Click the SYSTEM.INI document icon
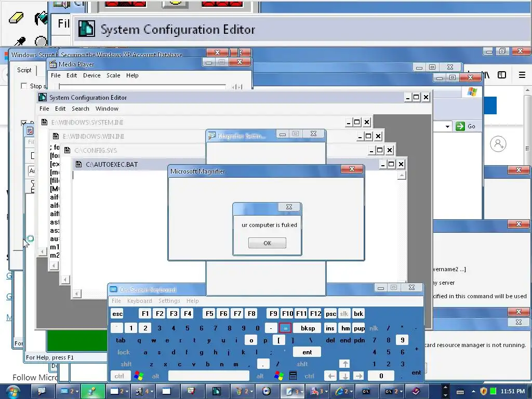The image size is (532, 399). pos(44,122)
